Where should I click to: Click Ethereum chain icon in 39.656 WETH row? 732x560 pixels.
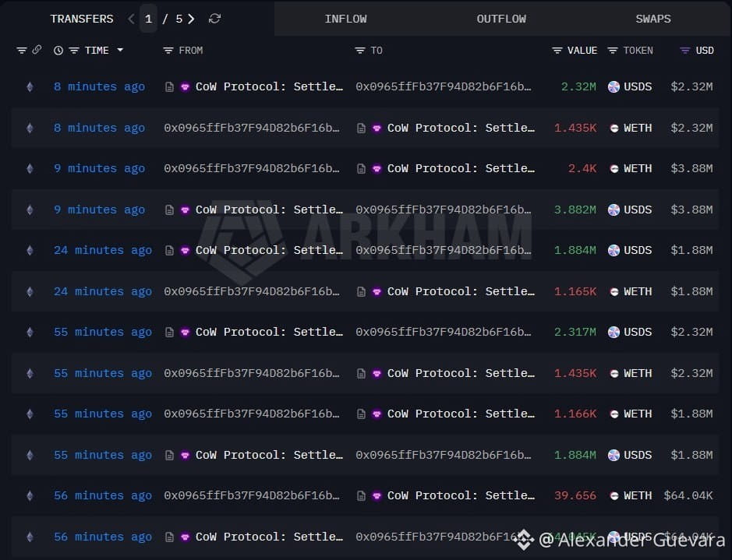30,495
